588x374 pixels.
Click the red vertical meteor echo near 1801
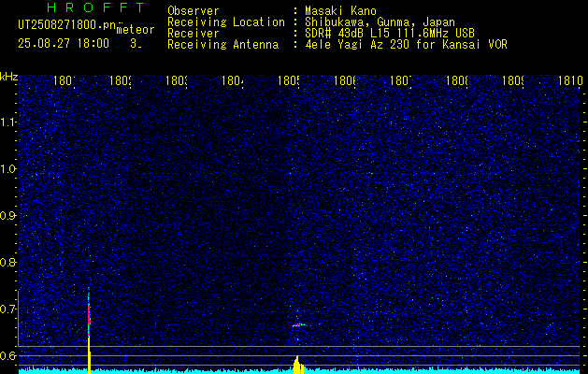[89, 314]
